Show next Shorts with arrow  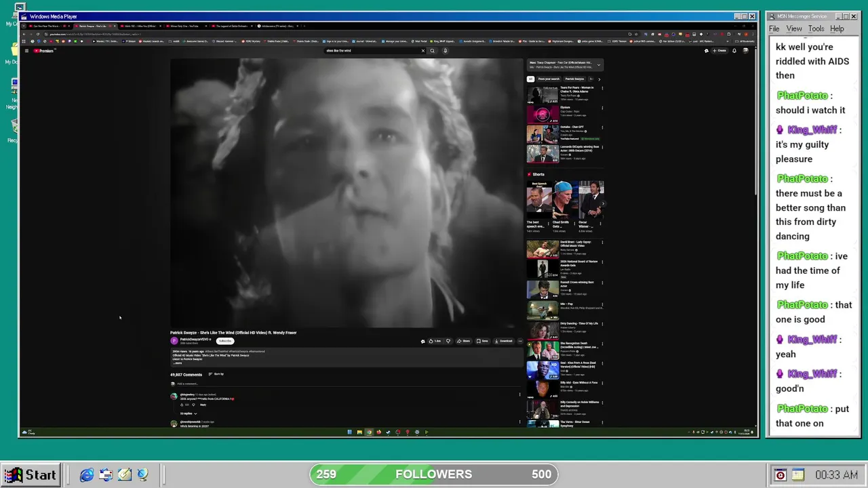[602, 203]
